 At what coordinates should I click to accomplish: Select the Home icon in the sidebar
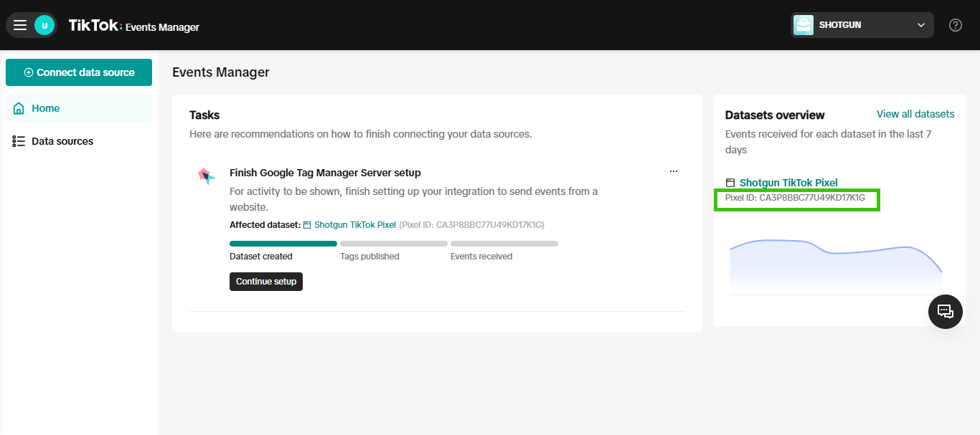tap(19, 107)
